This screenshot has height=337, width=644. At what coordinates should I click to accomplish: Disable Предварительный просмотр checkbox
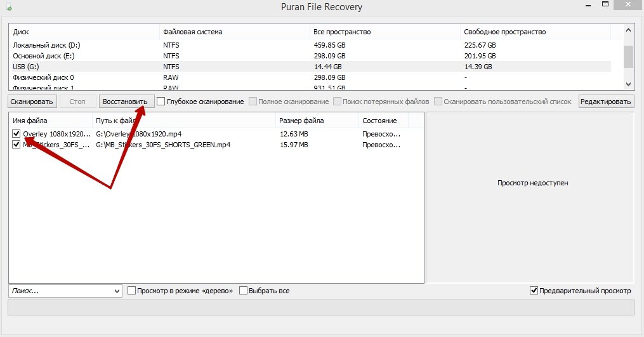(534, 291)
